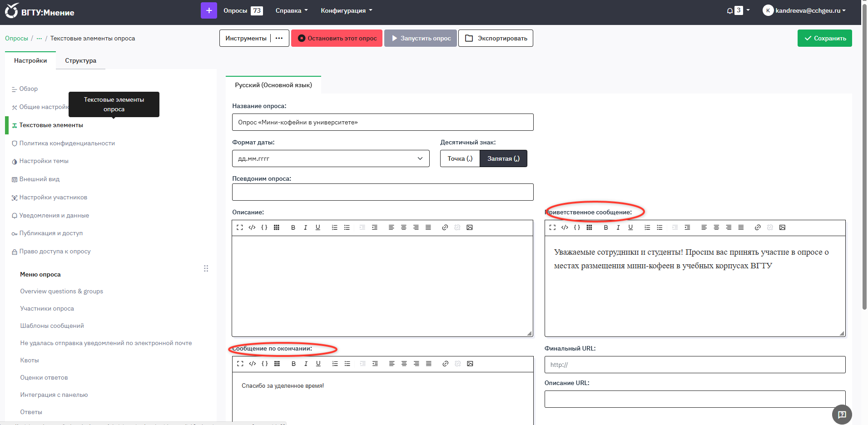Open the Формат даты dropdown
868x425 pixels.
click(x=331, y=158)
